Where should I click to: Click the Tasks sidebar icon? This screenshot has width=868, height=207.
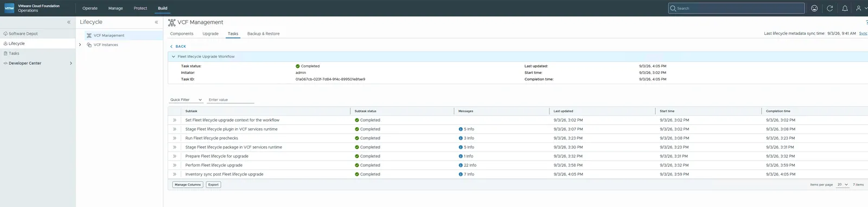(x=5, y=53)
